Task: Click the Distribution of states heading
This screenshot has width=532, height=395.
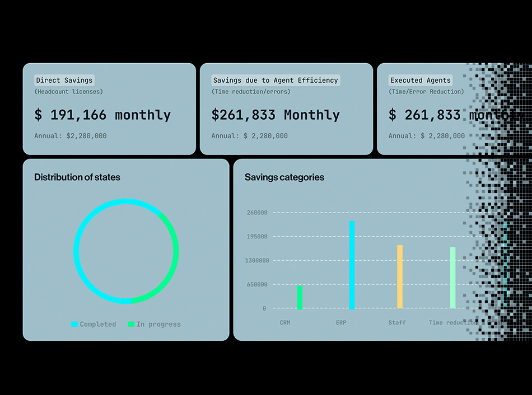Action: [77, 177]
